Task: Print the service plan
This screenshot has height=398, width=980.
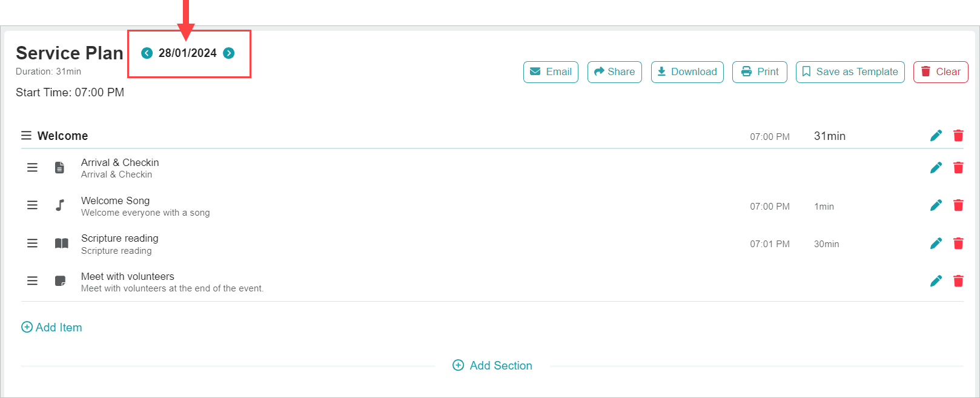Action: coord(760,71)
